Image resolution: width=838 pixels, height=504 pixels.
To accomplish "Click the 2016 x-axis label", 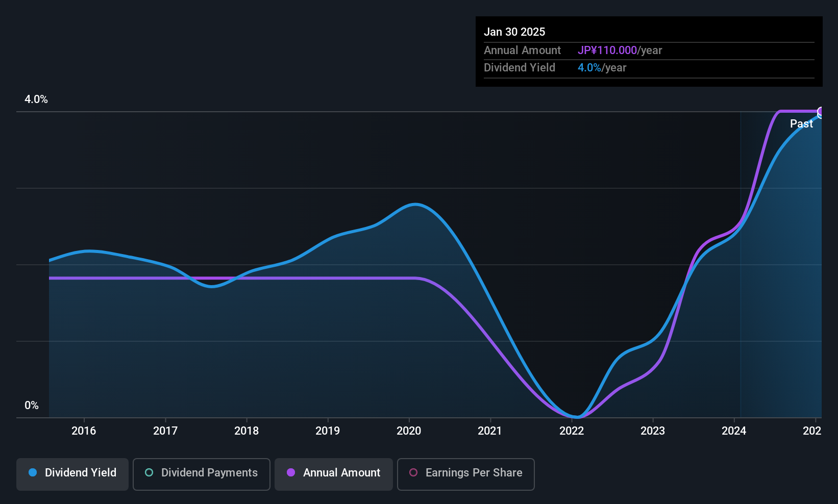I will pyautogui.click(x=84, y=431).
